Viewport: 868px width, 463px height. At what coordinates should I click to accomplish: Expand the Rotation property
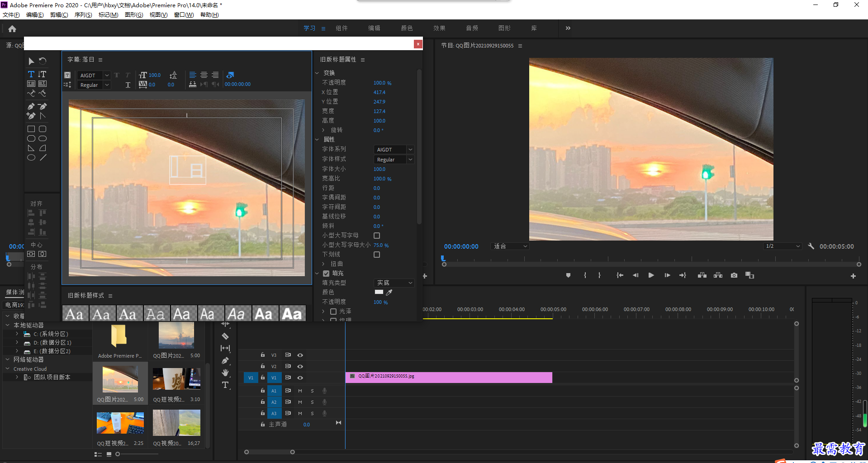323,130
